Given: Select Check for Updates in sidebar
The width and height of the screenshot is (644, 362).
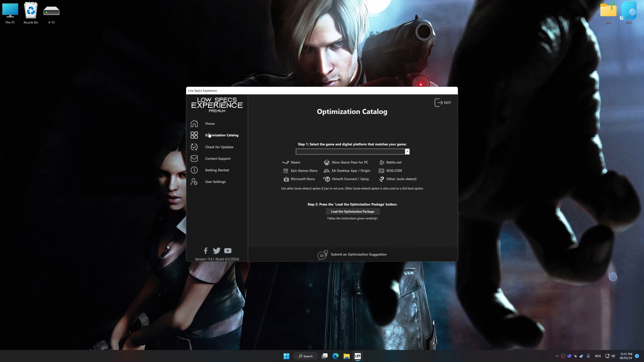Looking at the screenshot, I should click(212, 147).
